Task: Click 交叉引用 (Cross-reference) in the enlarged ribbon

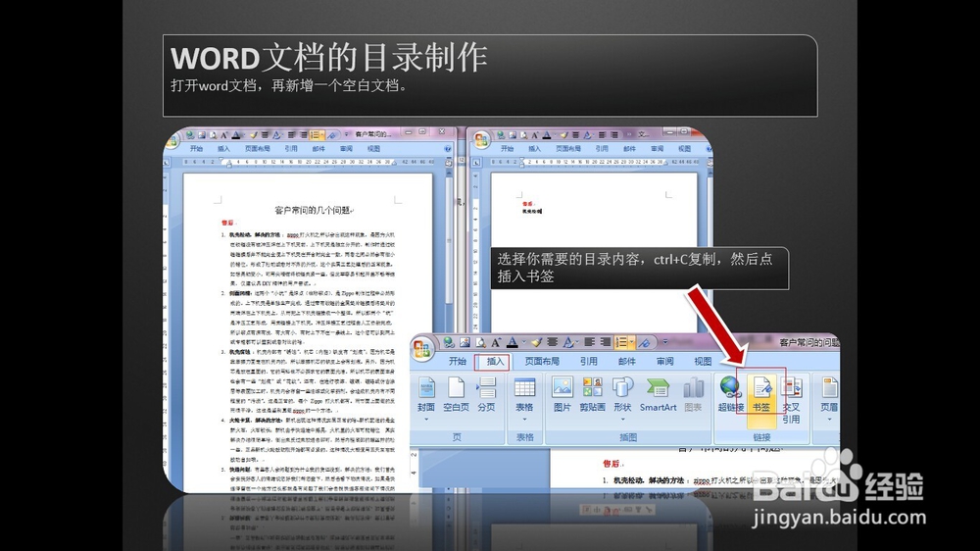Action: (791, 399)
